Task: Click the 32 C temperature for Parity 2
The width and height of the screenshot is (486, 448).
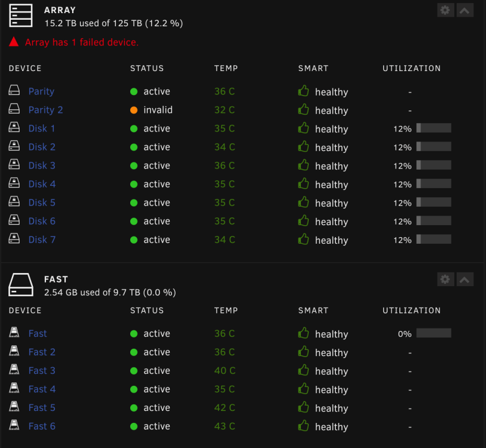Action: click(x=224, y=110)
